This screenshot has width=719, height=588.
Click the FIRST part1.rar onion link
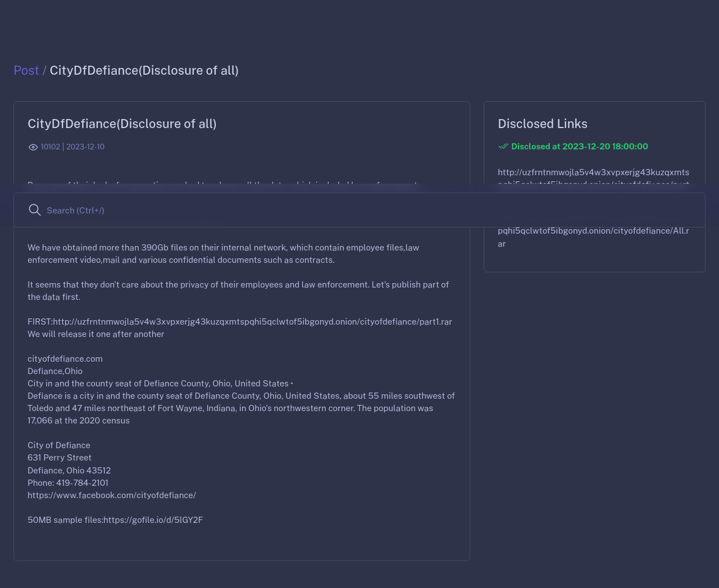(x=252, y=322)
